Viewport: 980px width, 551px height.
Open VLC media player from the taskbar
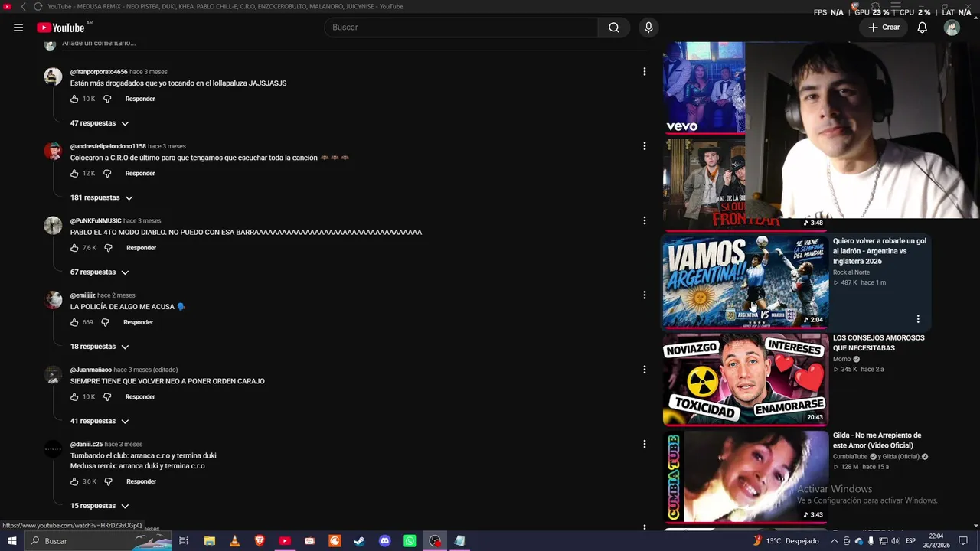coord(234,541)
